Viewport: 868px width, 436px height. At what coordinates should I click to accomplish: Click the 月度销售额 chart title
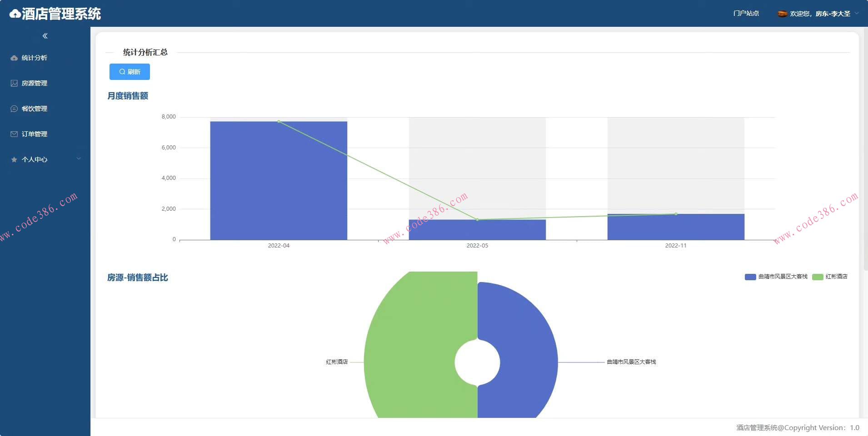point(128,96)
